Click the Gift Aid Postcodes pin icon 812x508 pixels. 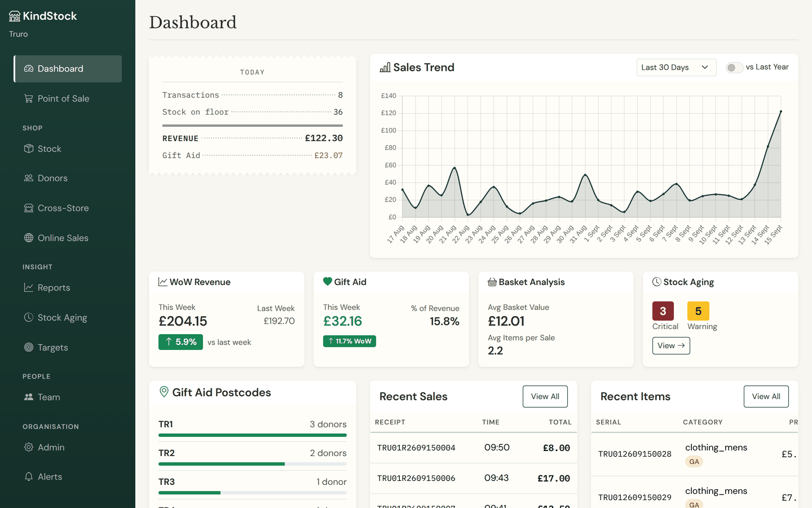pyautogui.click(x=164, y=392)
